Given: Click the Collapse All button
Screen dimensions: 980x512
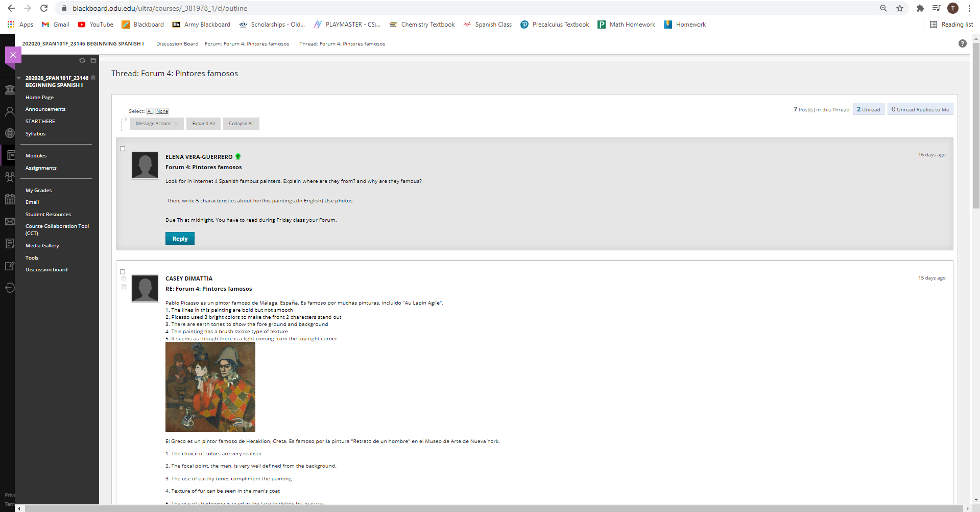Looking at the screenshot, I should pos(241,124).
